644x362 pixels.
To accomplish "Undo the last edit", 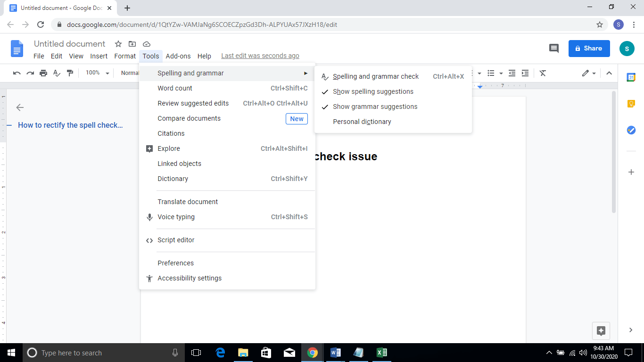I will coord(17,73).
